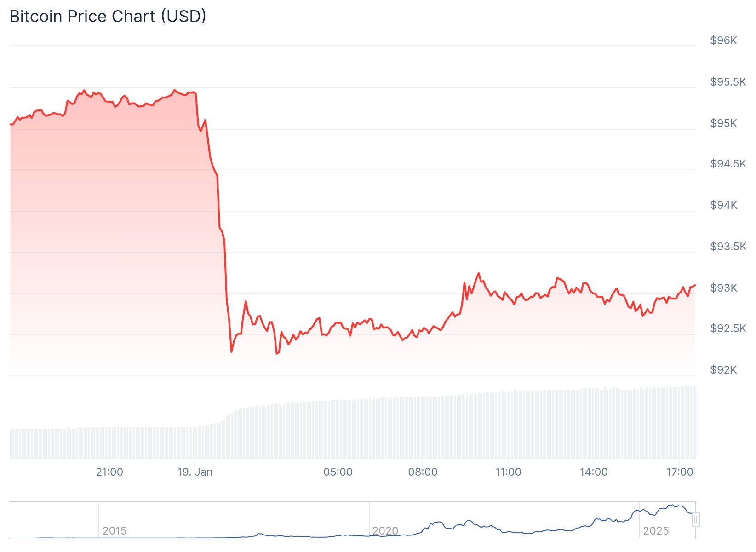Click the $92.5K price axis label
756x552 pixels.
point(728,328)
